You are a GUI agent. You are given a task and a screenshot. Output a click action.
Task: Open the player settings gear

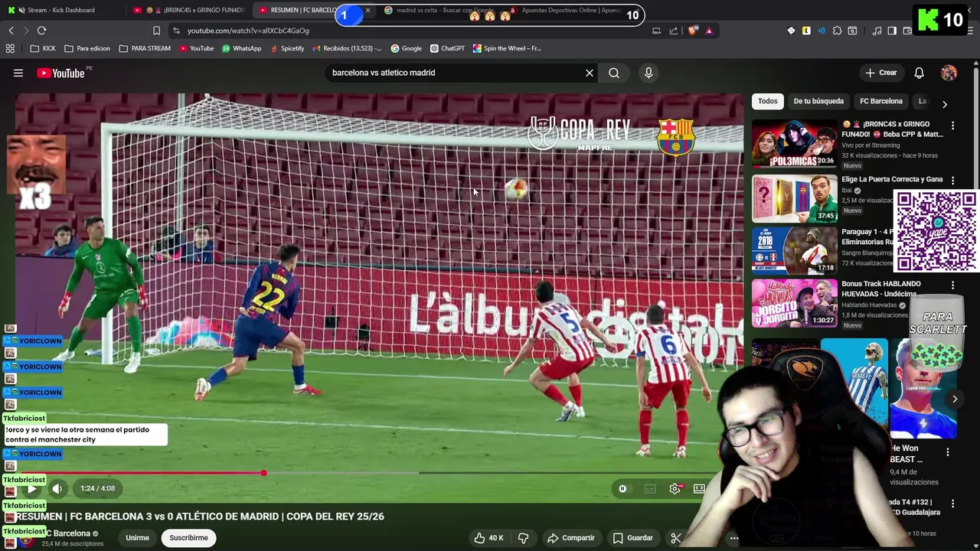[675, 488]
